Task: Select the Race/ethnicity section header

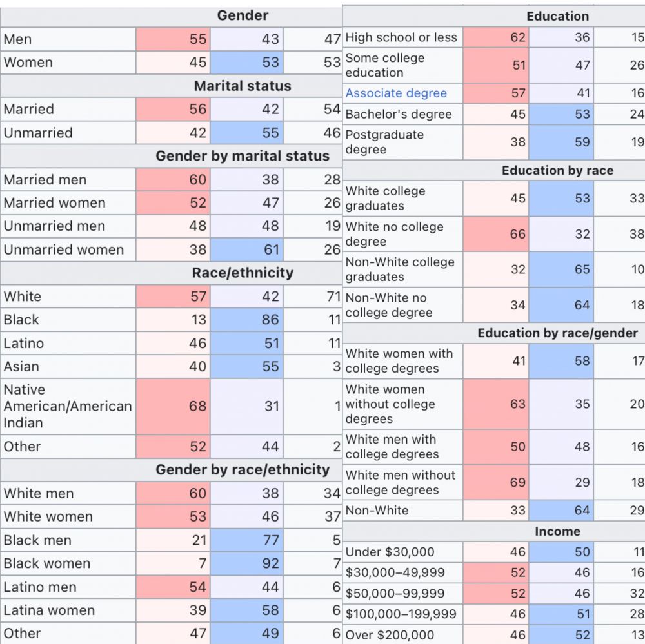Action: pos(243,273)
